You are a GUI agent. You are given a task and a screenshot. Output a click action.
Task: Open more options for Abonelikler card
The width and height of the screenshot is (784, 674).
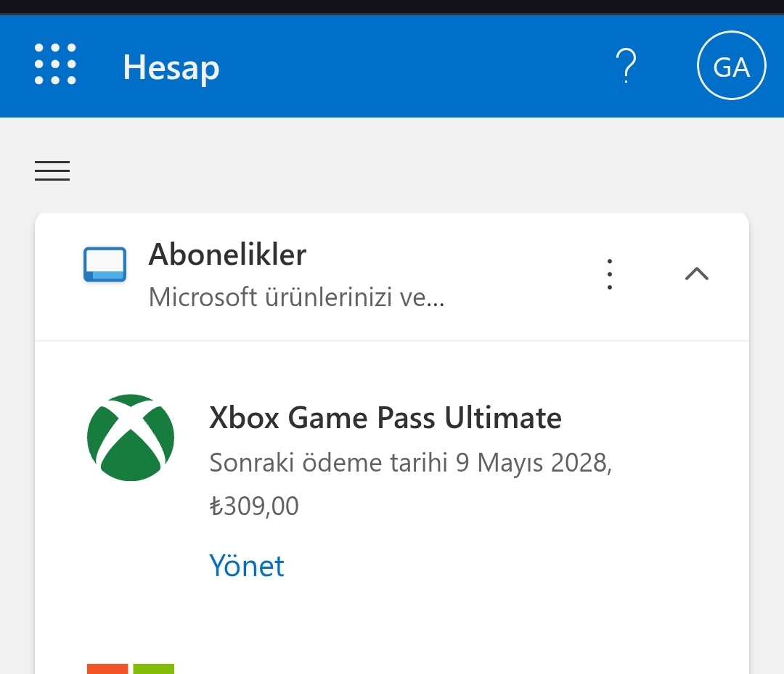[610, 274]
